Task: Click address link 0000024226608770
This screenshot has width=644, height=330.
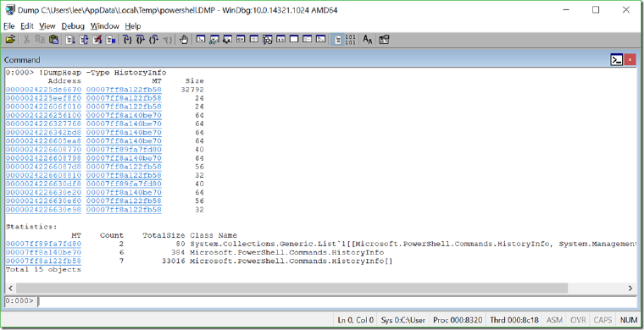Action: [x=43, y=150]
